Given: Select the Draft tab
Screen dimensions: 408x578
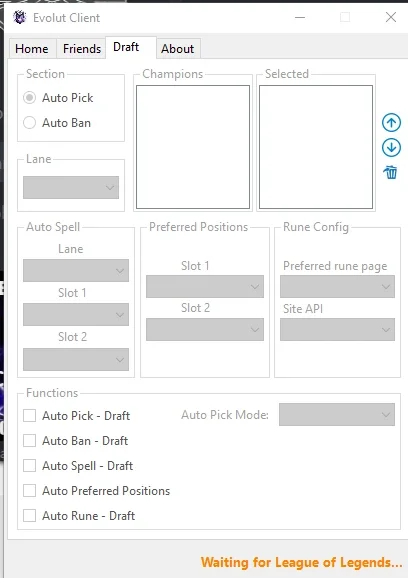Looking at the screenshot, I should [x=131, y=47].
